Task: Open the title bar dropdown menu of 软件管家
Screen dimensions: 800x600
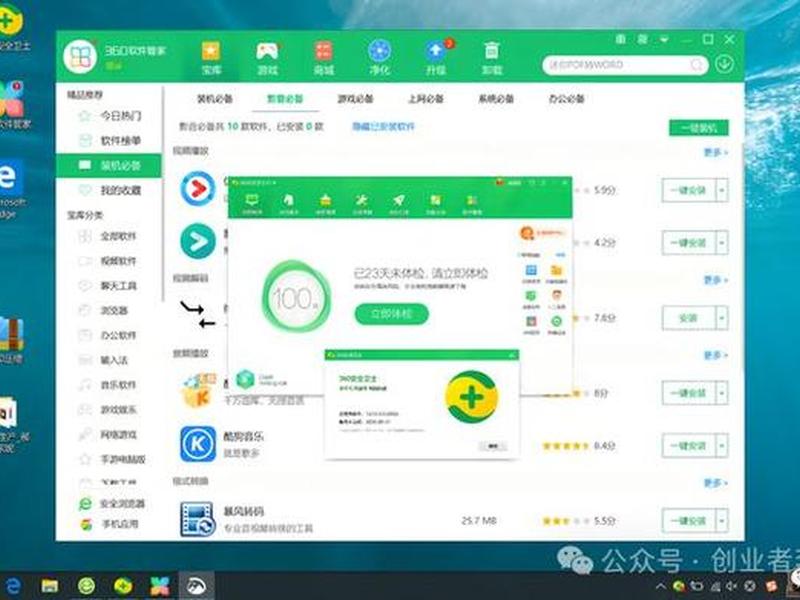Action: (x=664, y=39)
